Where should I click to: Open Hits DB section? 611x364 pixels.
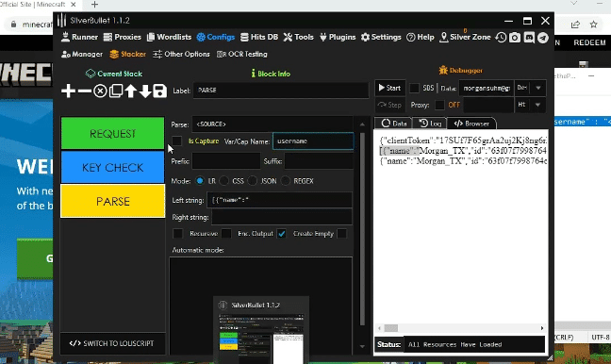tap(259, 37)
